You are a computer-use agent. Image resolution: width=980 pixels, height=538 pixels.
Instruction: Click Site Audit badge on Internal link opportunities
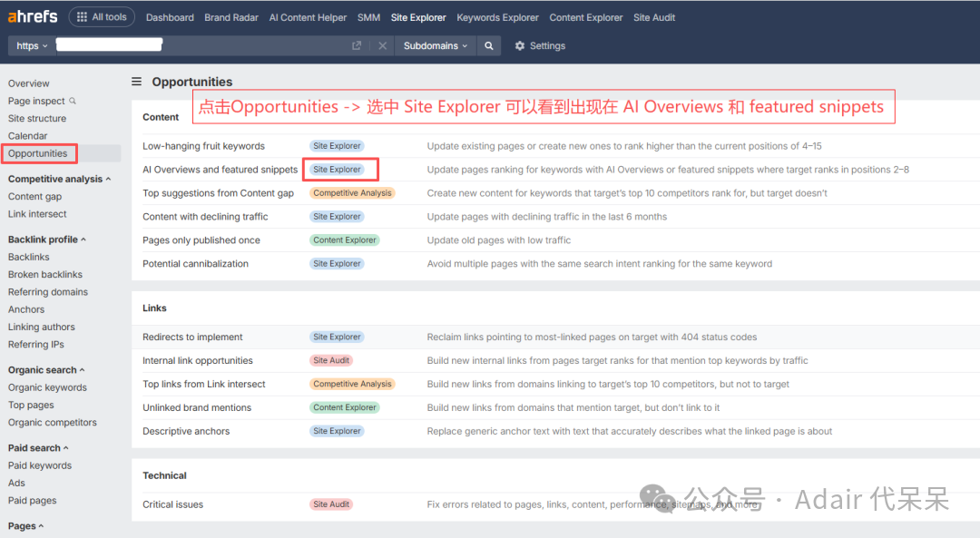pyautogui.click(x=331, y=360)
